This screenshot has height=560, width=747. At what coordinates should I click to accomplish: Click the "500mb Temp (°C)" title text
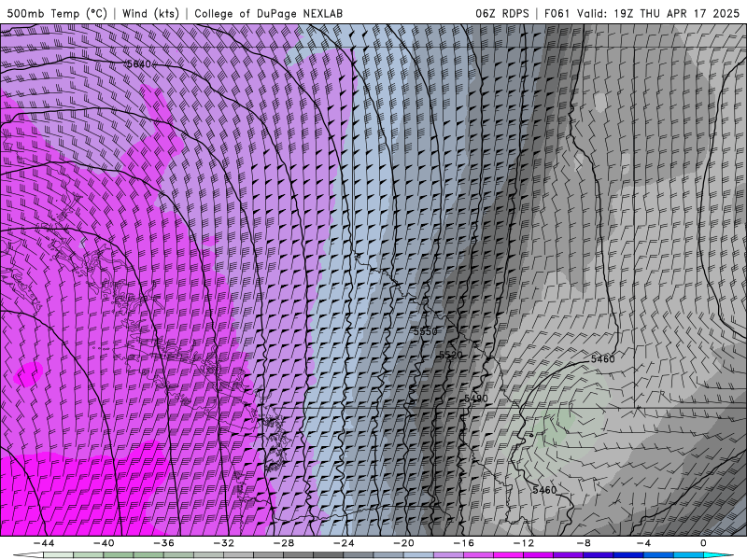(57, 13)
